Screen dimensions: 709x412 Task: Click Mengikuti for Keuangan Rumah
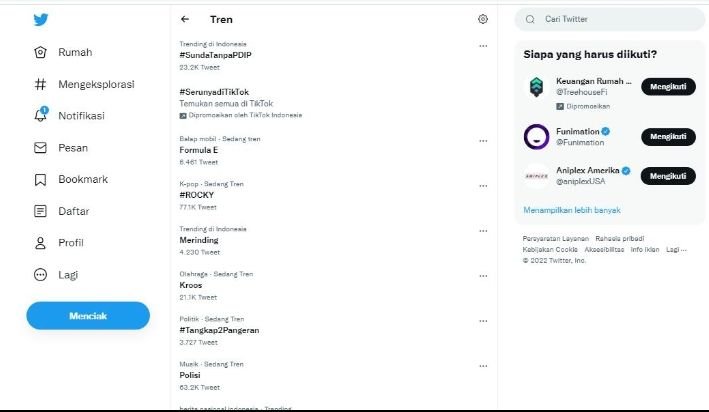coord(668,86)
